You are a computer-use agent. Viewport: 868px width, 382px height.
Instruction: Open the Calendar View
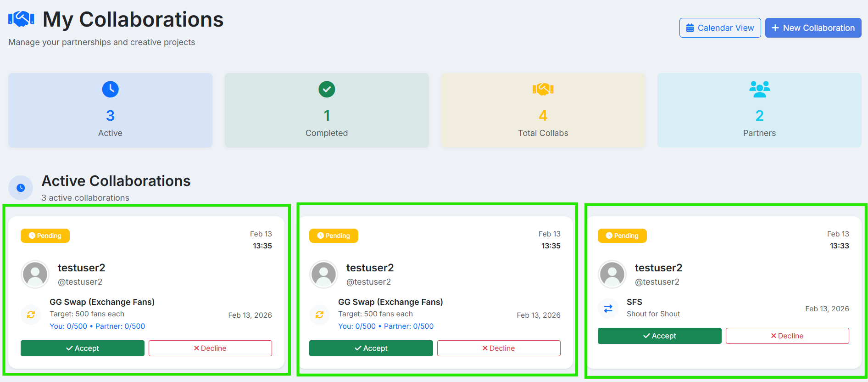pyautogui.click(x=720, y=28)
